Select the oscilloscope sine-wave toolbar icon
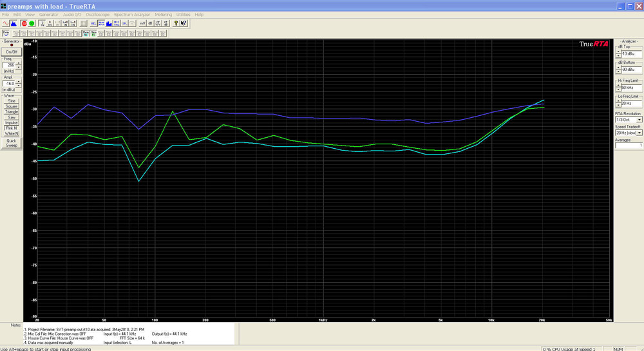The width and height of the screenshot is (644, 351). [6, 23]
